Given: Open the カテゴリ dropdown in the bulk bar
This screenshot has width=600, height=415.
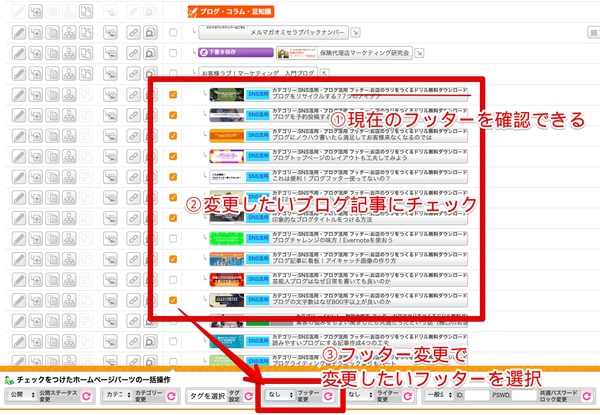Looking at the screenshot, I should (x=115, y=396).
